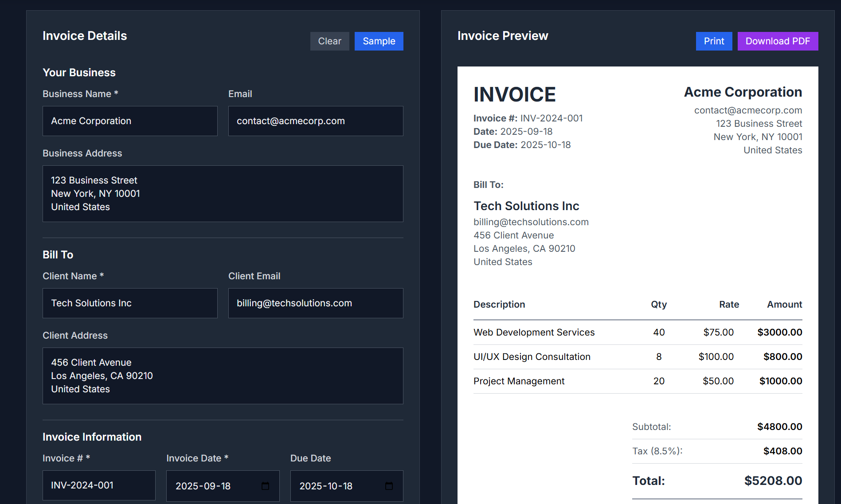Click Acme Corporation heading in preview

pos(743,92)
